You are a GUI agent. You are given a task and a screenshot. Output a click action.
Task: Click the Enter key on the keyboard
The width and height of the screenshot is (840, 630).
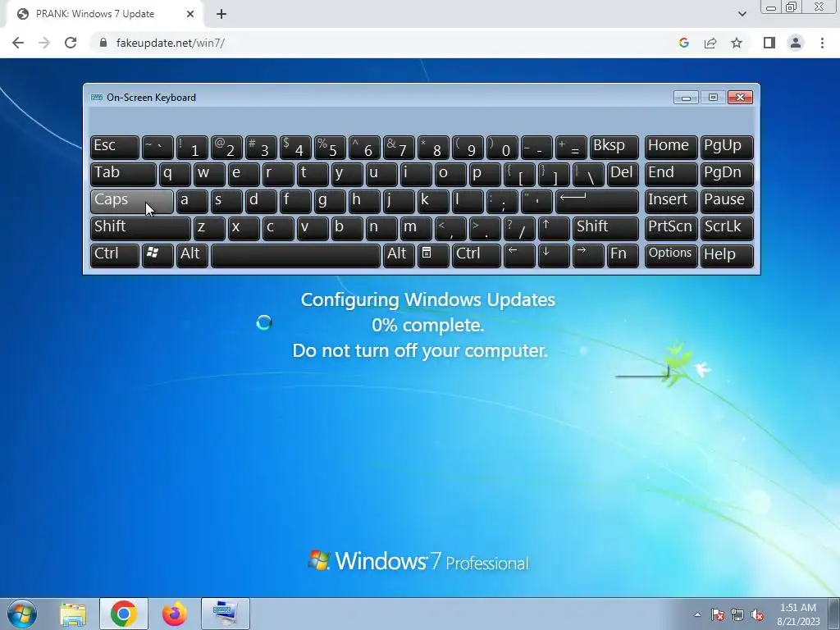tap(597, 201)
